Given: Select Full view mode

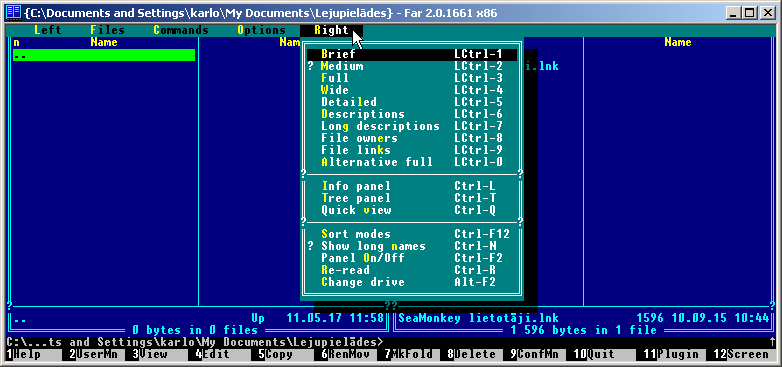Looking at the screenshot, I should [412, 78].
